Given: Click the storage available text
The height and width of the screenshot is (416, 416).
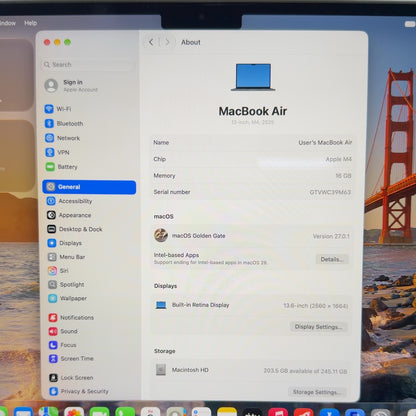Looking at the screenshot, I should click(305, 371).
